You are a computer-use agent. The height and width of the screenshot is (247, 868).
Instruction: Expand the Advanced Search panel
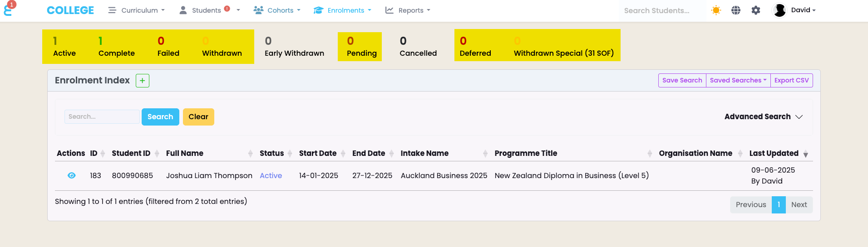[764, 116]
